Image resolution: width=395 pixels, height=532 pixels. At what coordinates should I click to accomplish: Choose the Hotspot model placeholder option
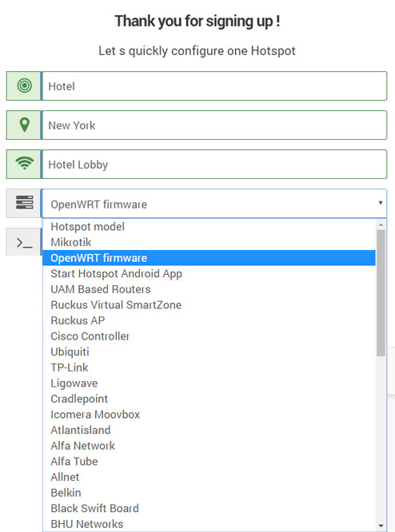pyautogui.click(x=209, y=227)
